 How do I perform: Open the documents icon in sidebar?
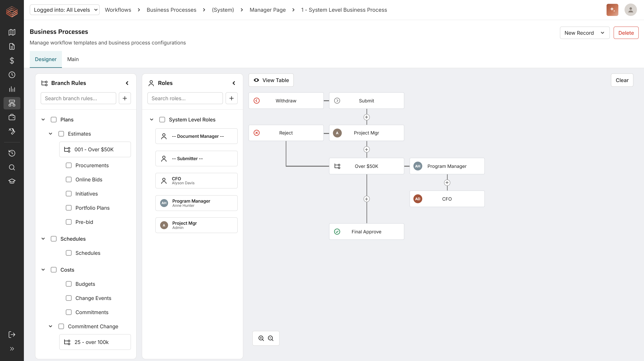pos(12,46)
